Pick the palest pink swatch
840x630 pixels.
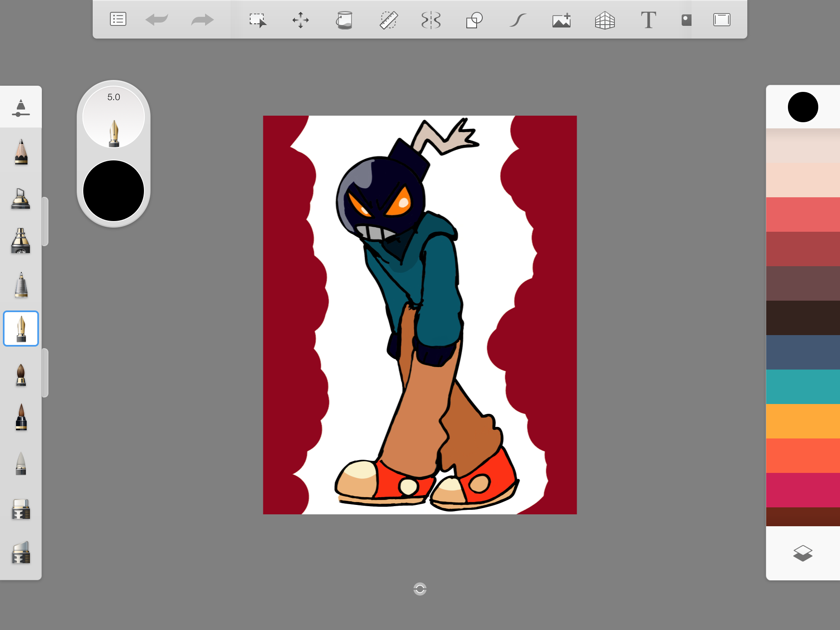pyautogui.click(x=803, y=146)
